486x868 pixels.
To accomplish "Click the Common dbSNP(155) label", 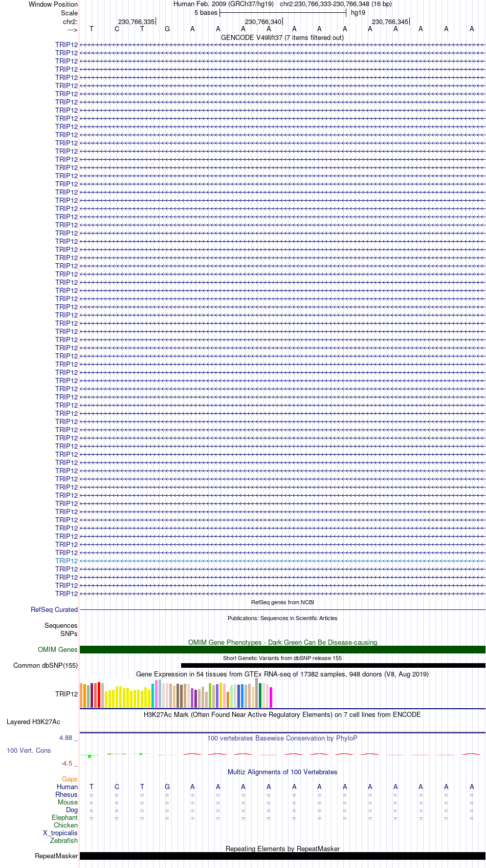I will click(46, 665).
